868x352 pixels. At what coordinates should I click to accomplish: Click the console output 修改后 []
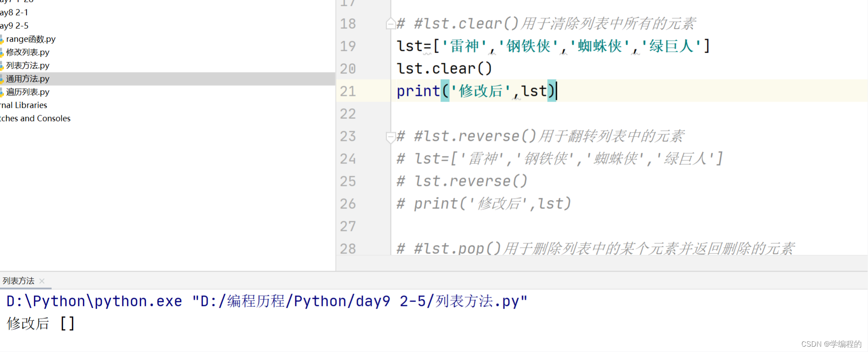tap(41, 323)
